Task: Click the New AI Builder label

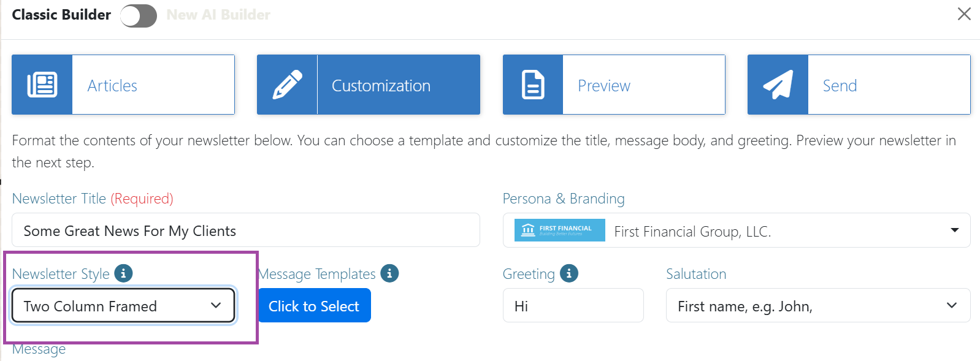Action: (218, 15)
